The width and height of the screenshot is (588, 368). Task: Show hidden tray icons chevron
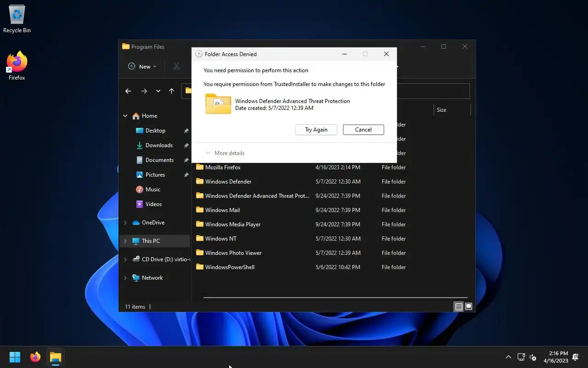[509, 357]
